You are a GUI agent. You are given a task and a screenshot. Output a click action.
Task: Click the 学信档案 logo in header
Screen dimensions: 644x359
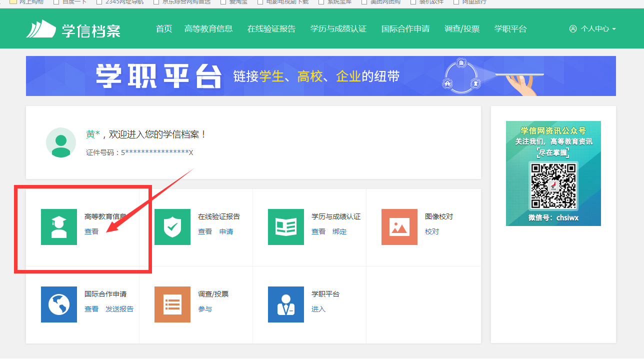click(73, 29)
